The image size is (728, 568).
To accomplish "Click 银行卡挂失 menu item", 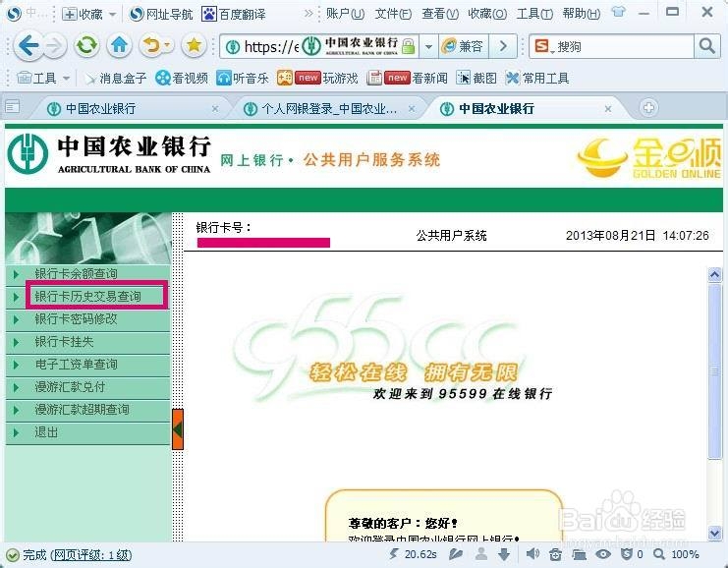I will pyautogui.click(x=87, y=342).
